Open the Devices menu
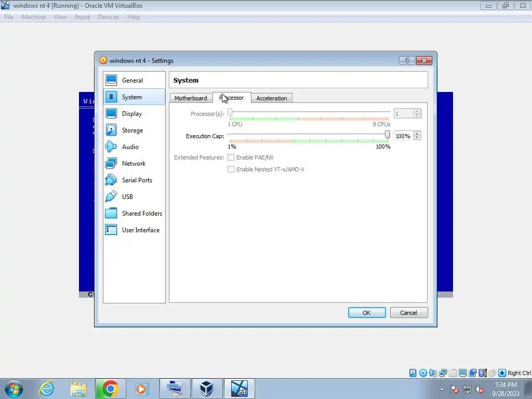The image size is (532, 399). click(109, 17)
